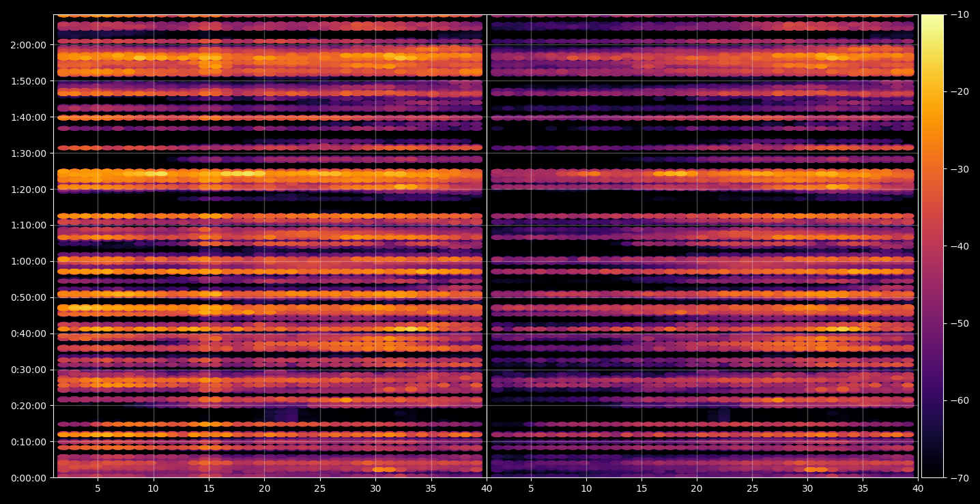
Task: Click the −10 colorbar tick label
Action: pyautogui.click(x=960, y=14)
